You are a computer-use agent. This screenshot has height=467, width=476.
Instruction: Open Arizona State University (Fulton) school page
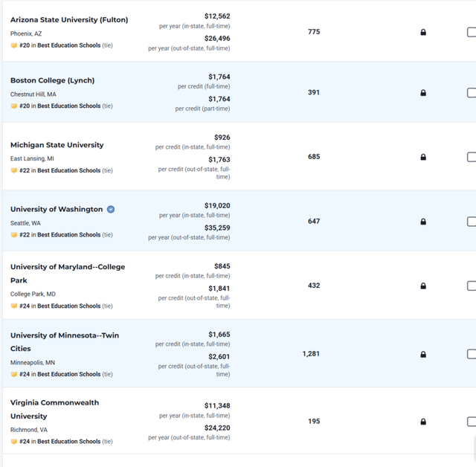pyautogui.click(x=69, y=20)
